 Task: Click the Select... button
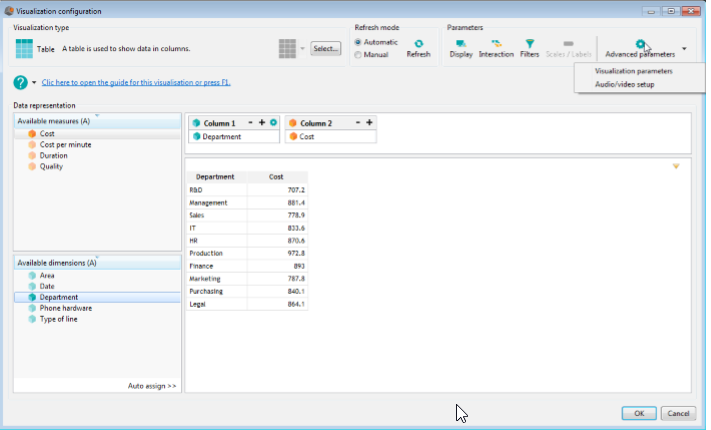[326, 49]
